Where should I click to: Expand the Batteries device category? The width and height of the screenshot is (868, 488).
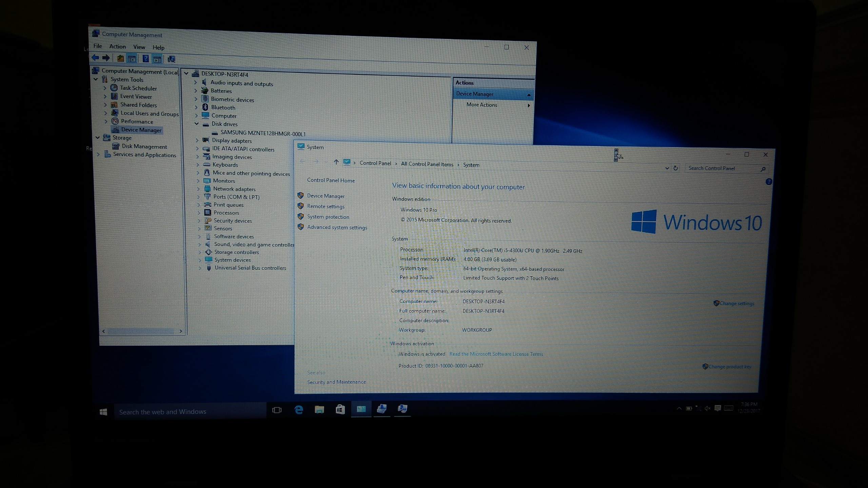point(196,90)
